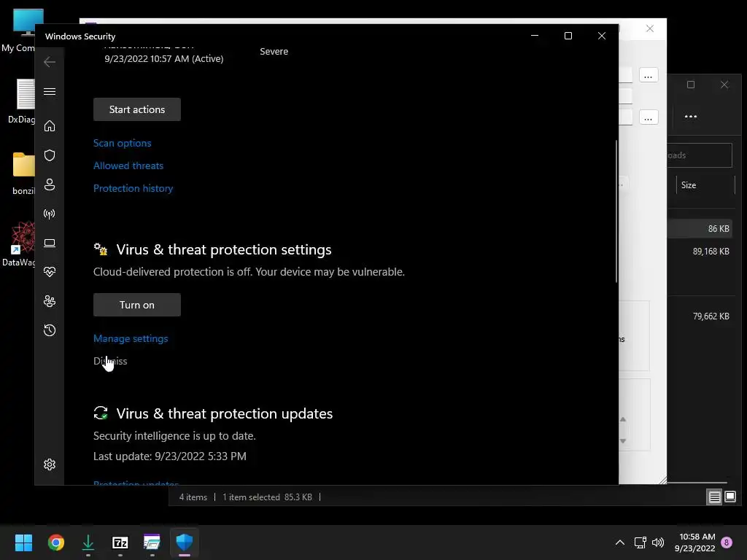
Task: Open the network status tray icon
Action: point(640,542)
